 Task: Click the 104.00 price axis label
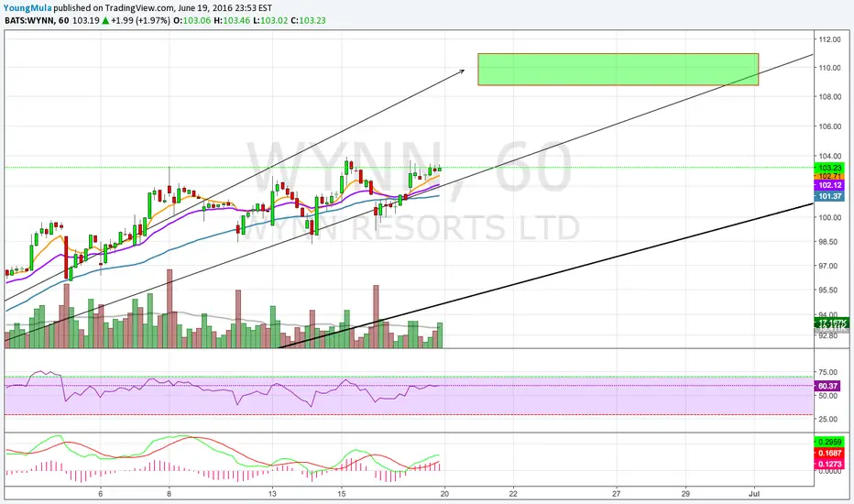829,156
